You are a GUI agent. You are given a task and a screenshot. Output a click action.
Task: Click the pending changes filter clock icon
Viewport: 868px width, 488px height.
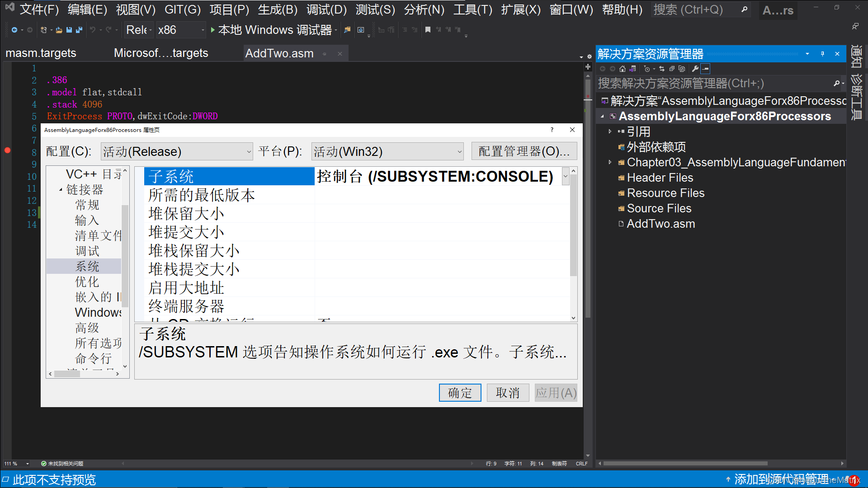point(647,69)
